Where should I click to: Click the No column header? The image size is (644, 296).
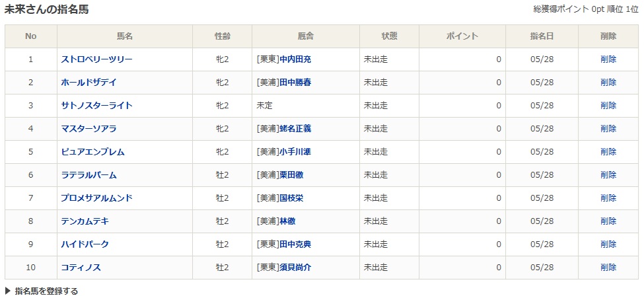(31, 36)
